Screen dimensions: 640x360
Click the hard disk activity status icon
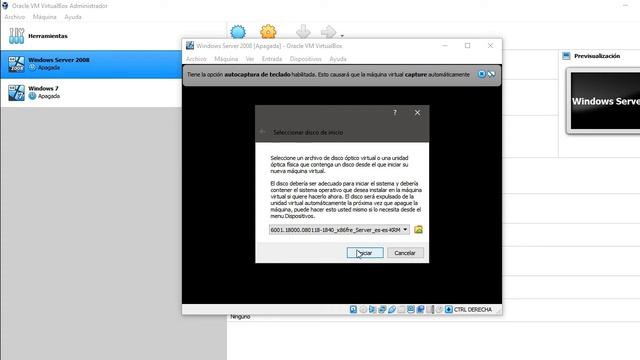click(353, 309)
